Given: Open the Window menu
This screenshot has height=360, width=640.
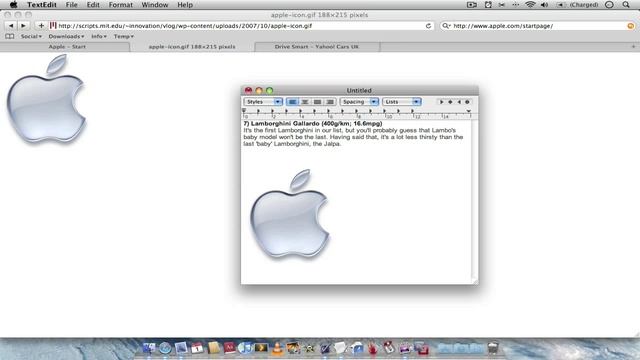Looking at the screenshot, I should click(x=155, y=5).
